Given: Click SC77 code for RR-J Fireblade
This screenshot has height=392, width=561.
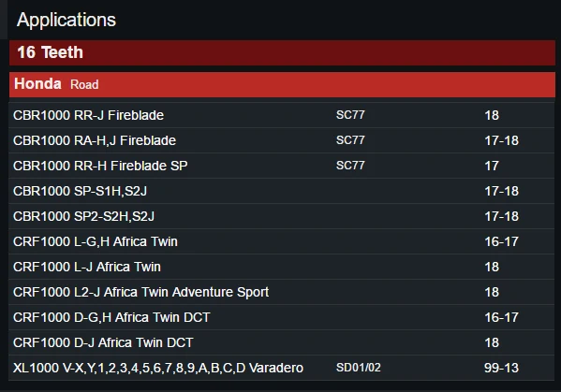Looking at the screenshot, I should (x=350, y=115).
